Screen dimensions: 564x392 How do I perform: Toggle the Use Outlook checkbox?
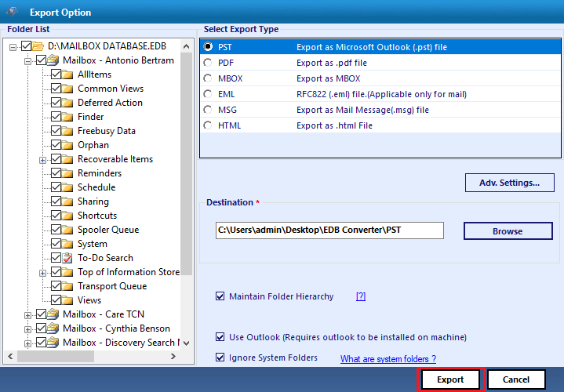pos(220,337)
